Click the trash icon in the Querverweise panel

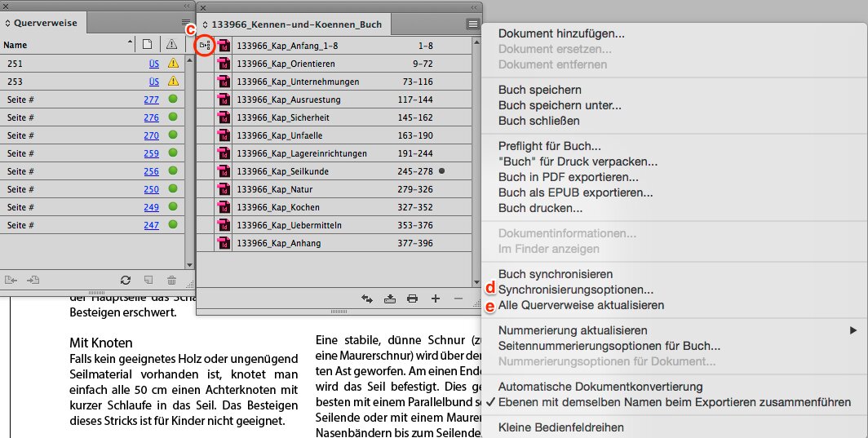[x=171, y=281]
